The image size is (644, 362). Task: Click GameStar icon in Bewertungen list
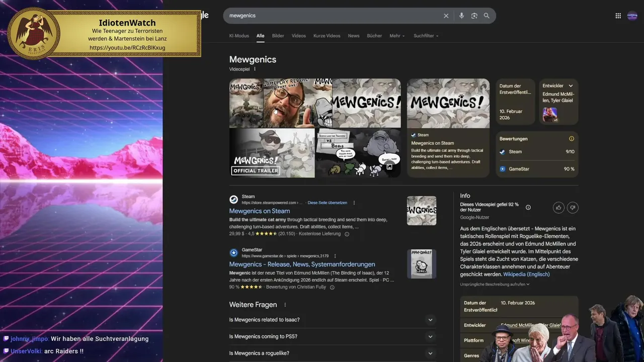coord(502,169)
